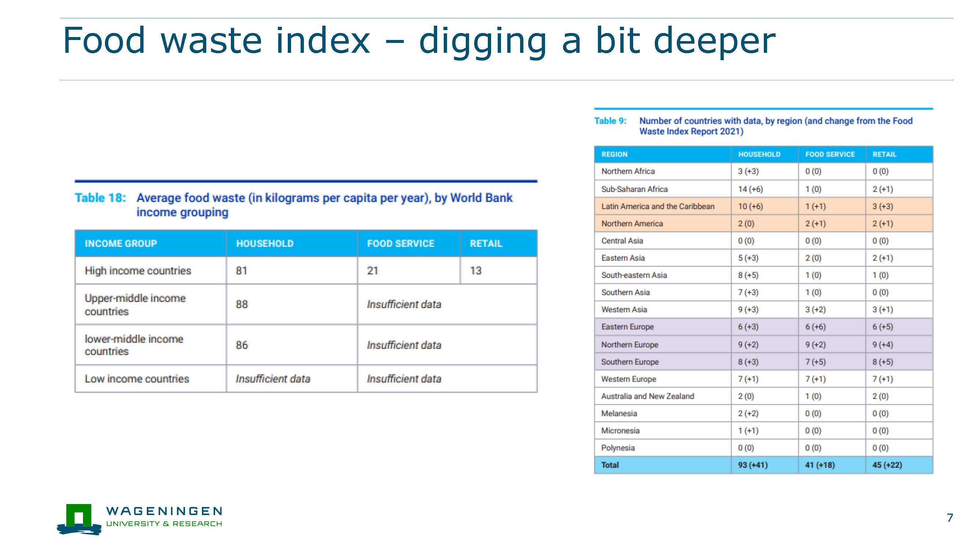Viewport: 980px width, 551px height.
Task: Click the 'UNIVERSITY & RESEARCH' tagline
Action: pyautogui.click(x=164, y=523)
